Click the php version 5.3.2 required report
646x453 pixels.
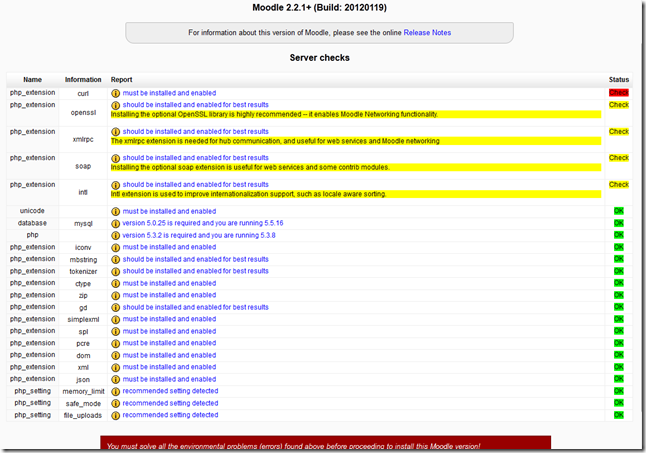coord(201,235)
